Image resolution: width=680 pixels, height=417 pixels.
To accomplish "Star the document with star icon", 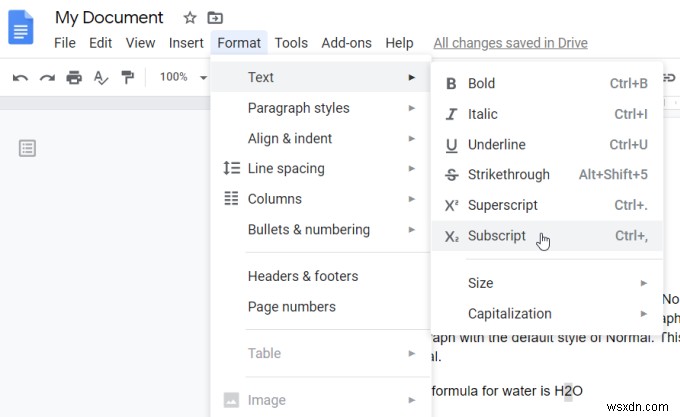I will pyautogui.click(x=190, y=18).
